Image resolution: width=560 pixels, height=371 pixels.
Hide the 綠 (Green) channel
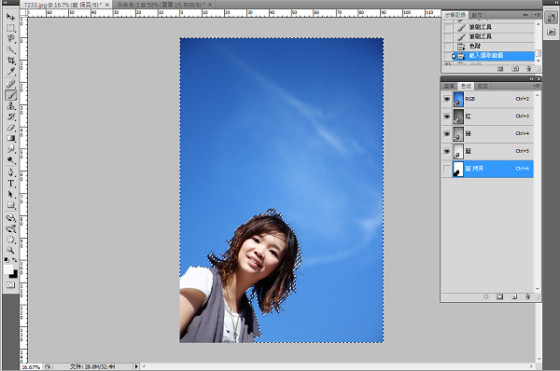point(447,134)
